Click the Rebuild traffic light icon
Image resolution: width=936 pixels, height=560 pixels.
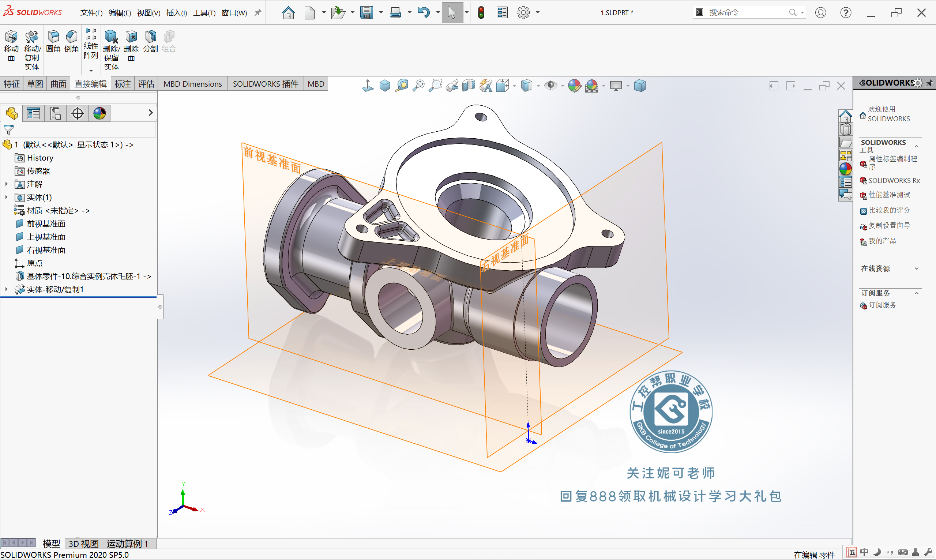[x=481, y=12]
